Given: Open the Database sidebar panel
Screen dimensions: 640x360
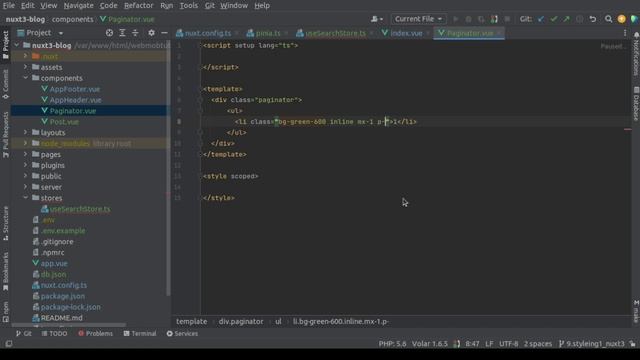Looking at the screenshot, I should click(x=636, y=104).
